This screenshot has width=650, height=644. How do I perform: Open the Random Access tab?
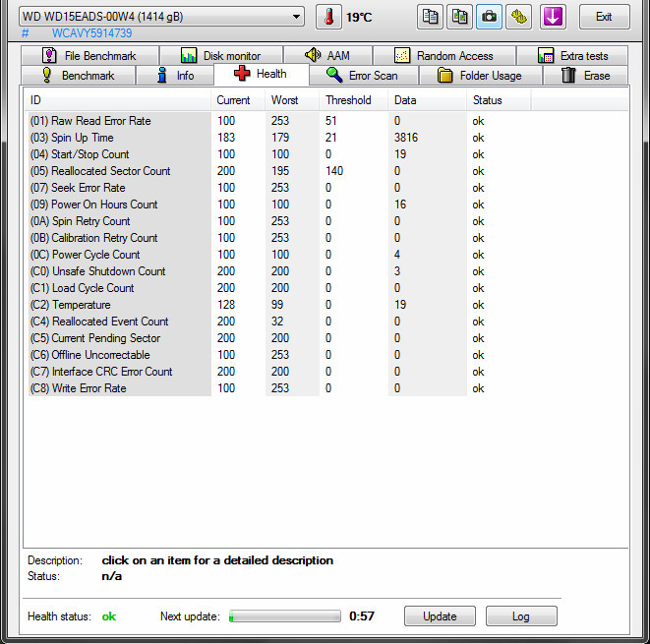coord(444,55)
